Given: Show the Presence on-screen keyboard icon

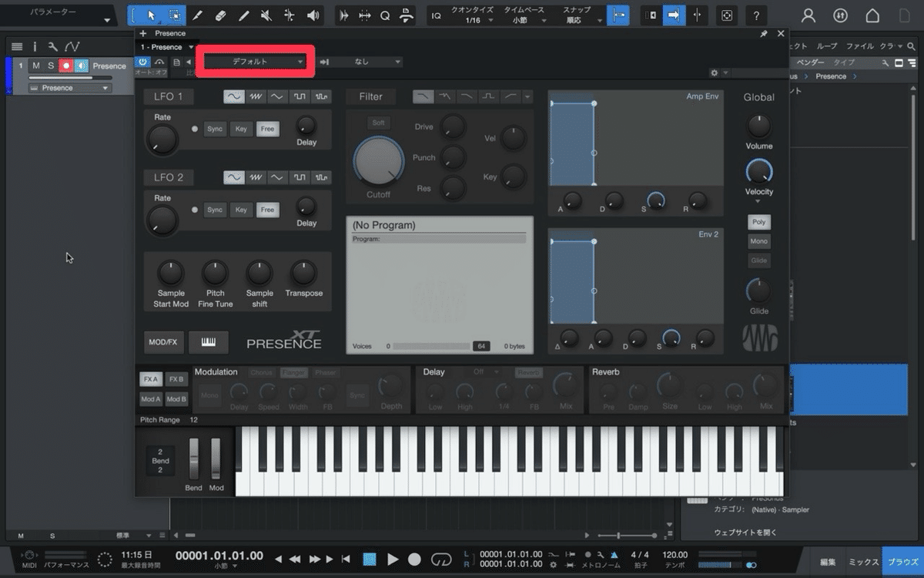Looking at the screenshot, I should click(208, 341).
